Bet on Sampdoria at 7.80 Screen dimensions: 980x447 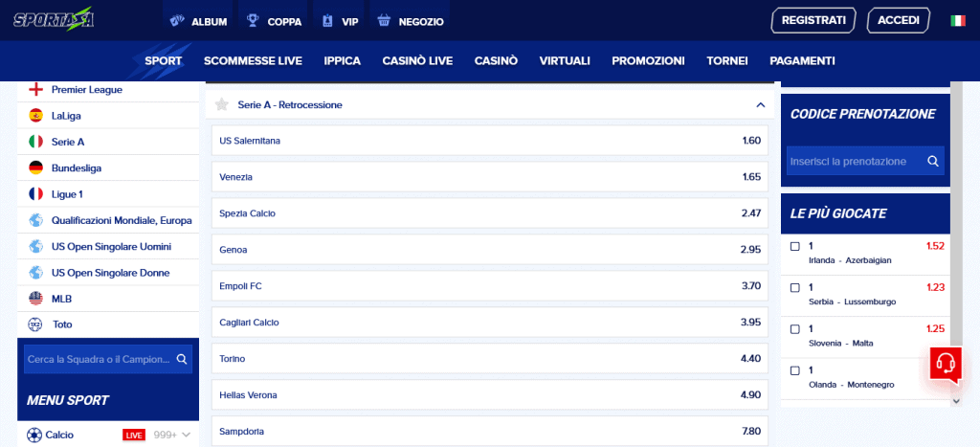point(490,432)
